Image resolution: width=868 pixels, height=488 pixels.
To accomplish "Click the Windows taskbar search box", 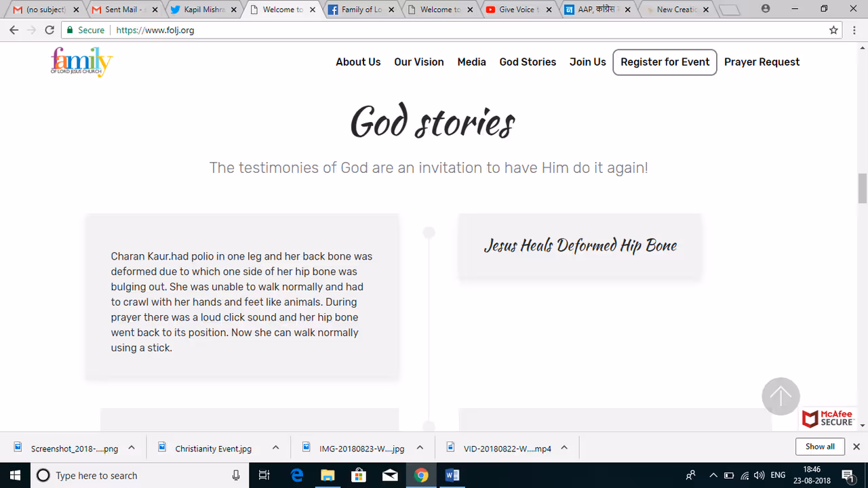I will coord(136,475).
